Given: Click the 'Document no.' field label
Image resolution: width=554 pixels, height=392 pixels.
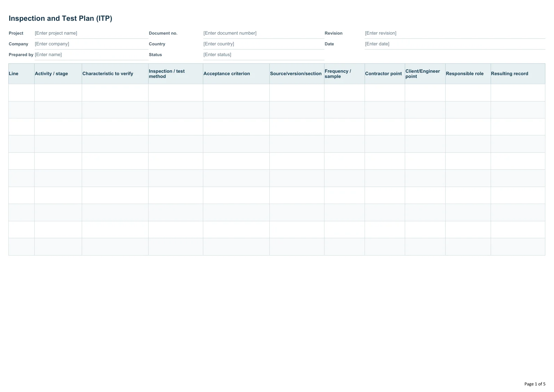Looking at the screenshot, I should (x=163, y=33).
